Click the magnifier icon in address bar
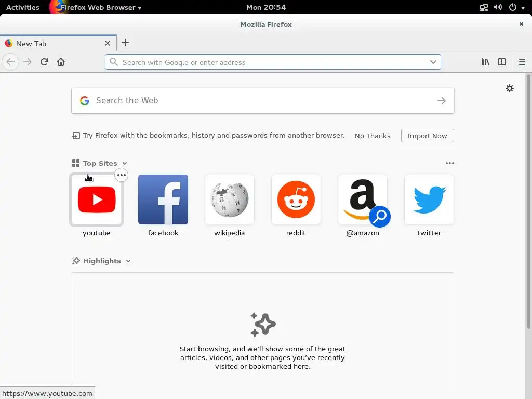 coord(114,62)
